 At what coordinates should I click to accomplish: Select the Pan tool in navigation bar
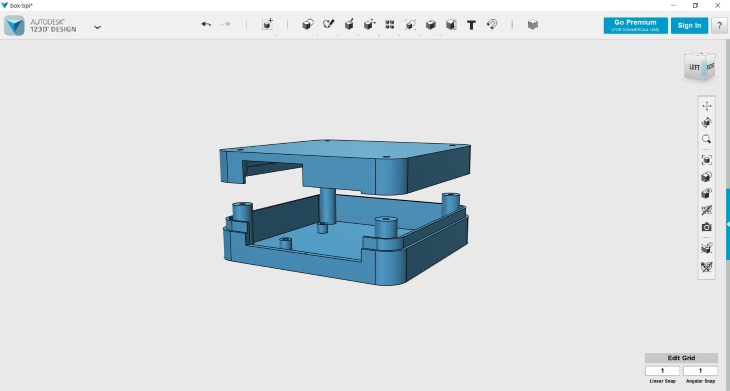pos(707,106)
